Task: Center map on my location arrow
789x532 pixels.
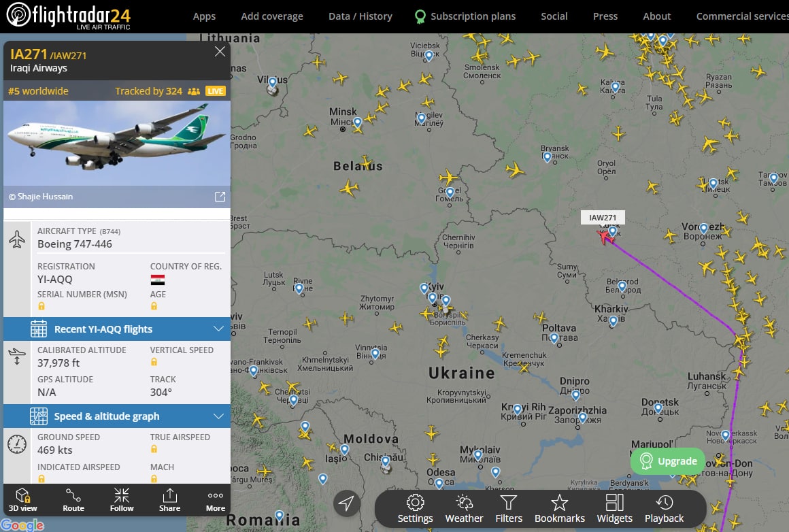Action: pyautogui.click(x=346, y=502)
